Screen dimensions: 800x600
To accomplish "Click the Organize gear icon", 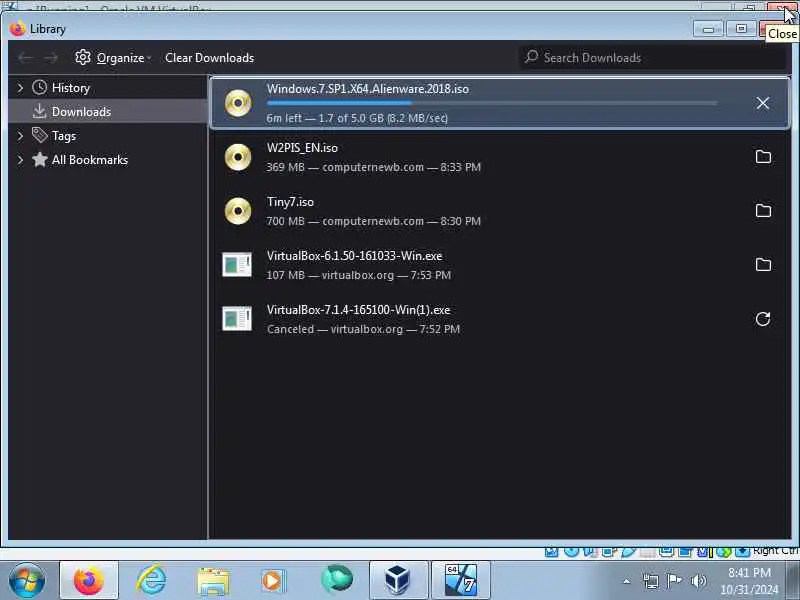I will tap(83, 57).
